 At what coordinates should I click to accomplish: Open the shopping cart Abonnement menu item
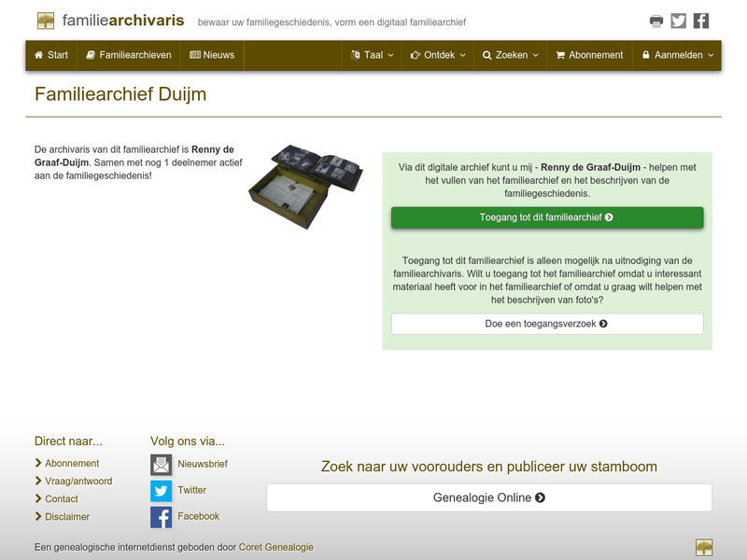588,55
